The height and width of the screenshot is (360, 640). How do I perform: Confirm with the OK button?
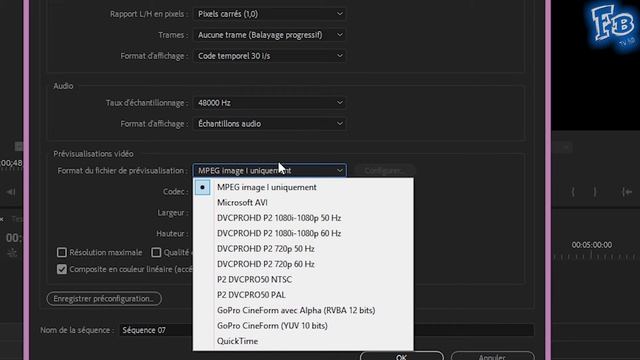(402, 357)
